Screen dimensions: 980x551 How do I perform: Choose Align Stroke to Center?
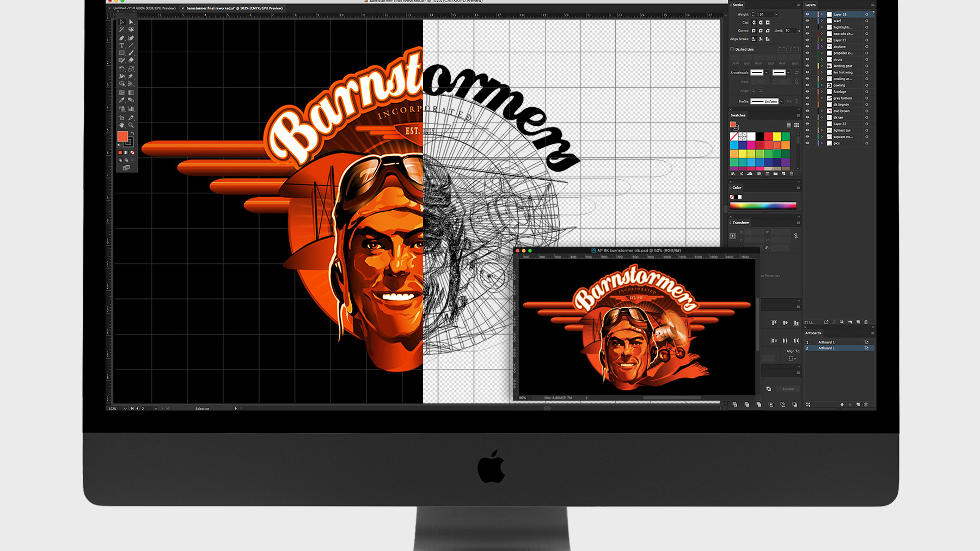[x=754, y=39]
